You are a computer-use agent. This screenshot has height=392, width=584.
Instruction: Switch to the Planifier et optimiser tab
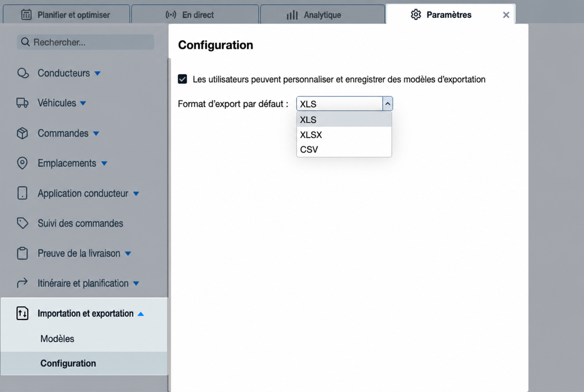[x=66, y=15]
